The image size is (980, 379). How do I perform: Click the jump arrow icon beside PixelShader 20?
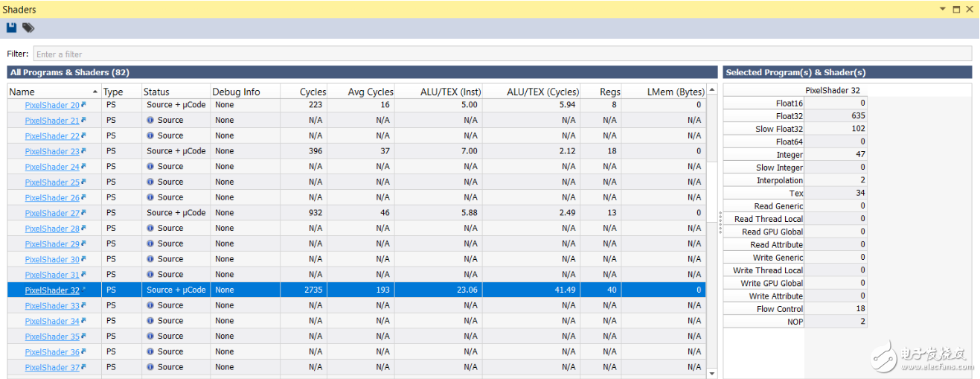pos(84,105)
